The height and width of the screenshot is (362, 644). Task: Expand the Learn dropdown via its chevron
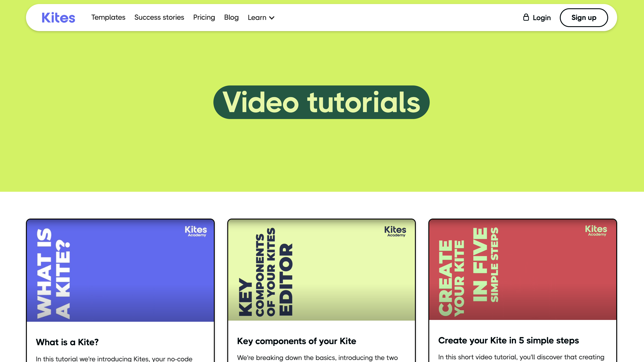point(272,18)
